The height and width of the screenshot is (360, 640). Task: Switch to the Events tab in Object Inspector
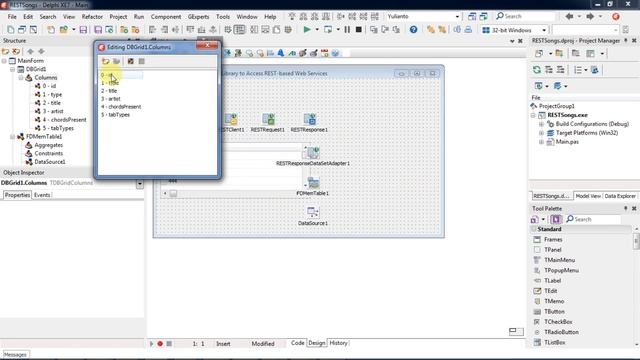(42, 195)
